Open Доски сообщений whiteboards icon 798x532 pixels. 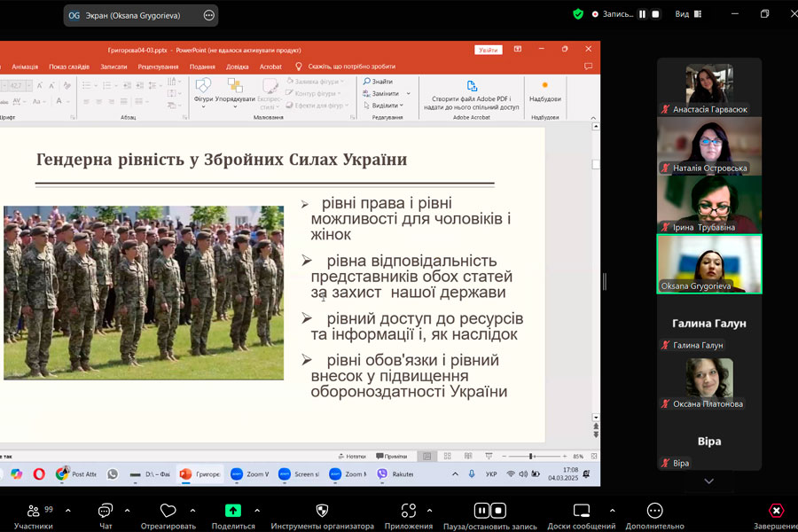click(582, 512)
